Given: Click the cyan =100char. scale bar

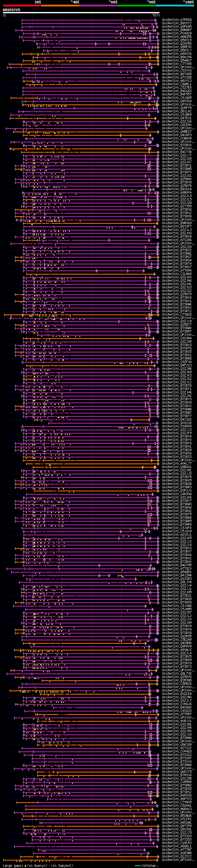Looking at the screenshot, I should pos(137,865).
